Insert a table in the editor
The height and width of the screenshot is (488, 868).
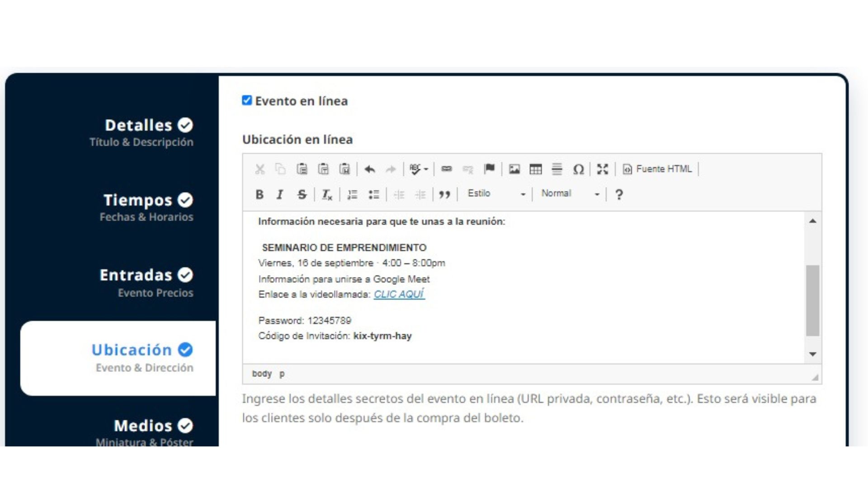click(x=535, y=169)
